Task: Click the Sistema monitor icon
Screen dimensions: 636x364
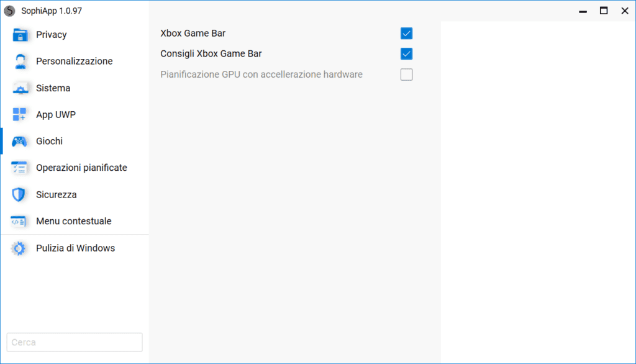Action: tap(20, 88)
